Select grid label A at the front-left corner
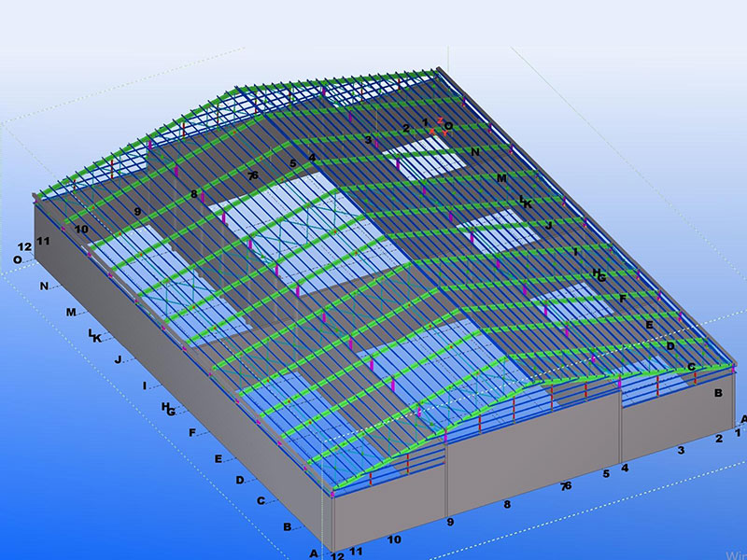 [314, 553]
